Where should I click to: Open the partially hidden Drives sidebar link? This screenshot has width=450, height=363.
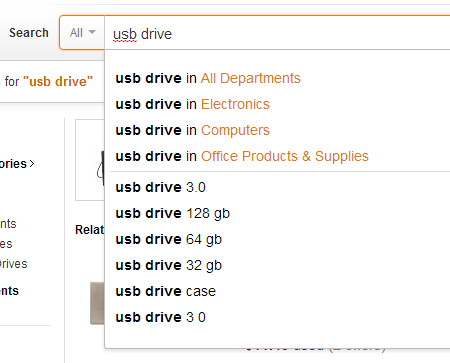(x=13, y=264)
